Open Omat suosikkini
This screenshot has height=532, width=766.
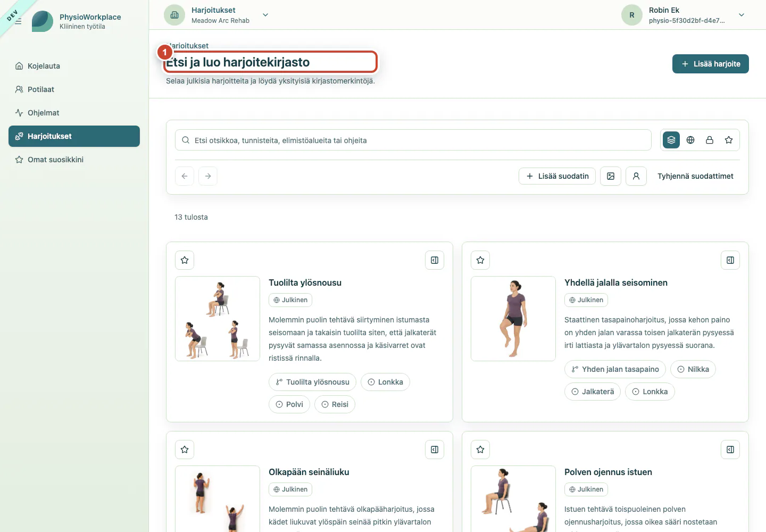[74, 160]
